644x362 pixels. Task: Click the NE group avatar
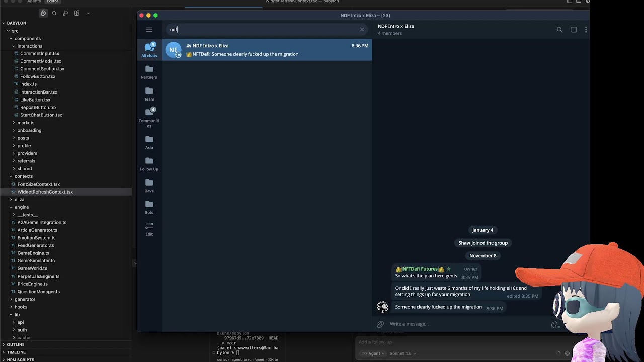point(174,50)
